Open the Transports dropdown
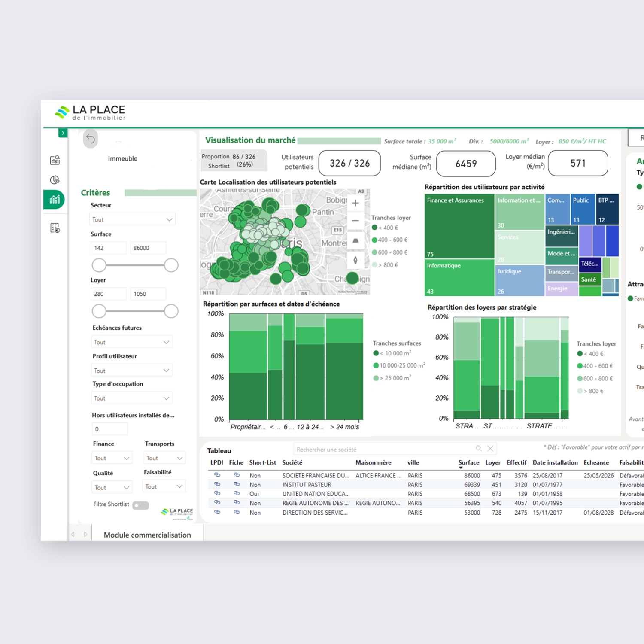The width and height of the screenshot is (644, 644). coord(164,458)
